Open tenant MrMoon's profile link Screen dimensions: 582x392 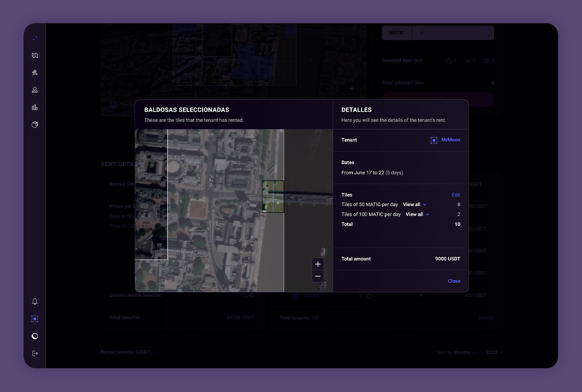coord(451,140)
